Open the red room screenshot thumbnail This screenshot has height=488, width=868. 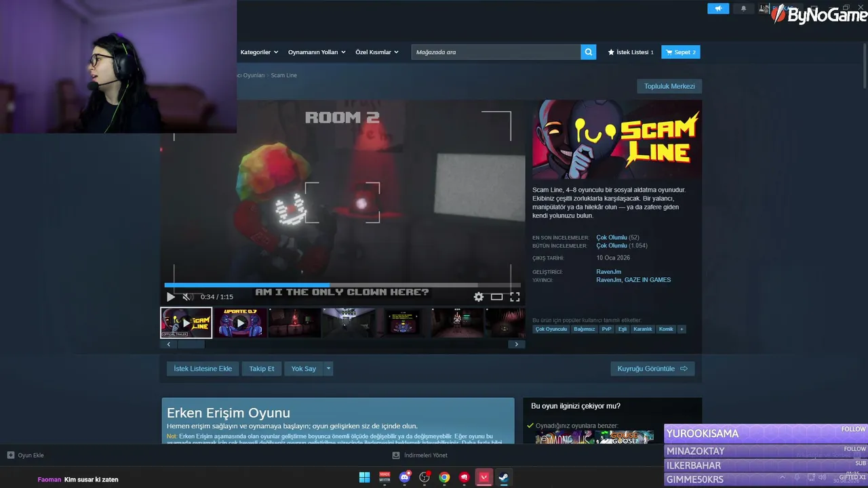[294, 323]
